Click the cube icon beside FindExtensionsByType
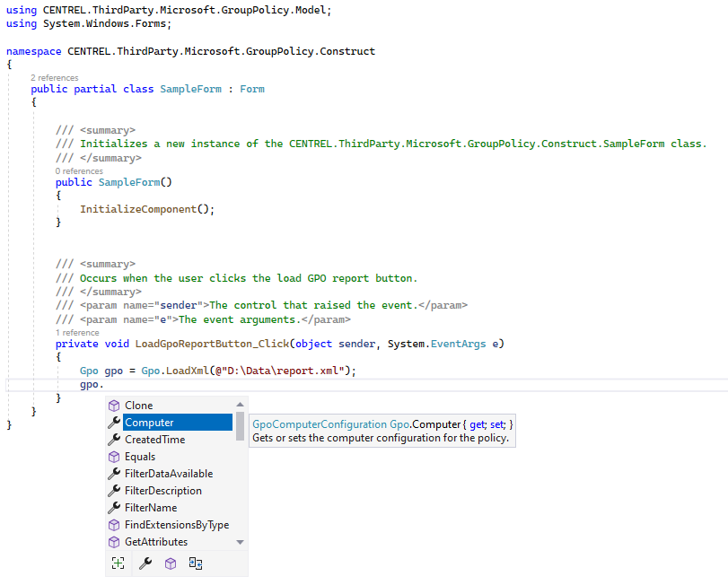Image resolution: width=728 pixels, height=585 pixels. tap(114, 525)
